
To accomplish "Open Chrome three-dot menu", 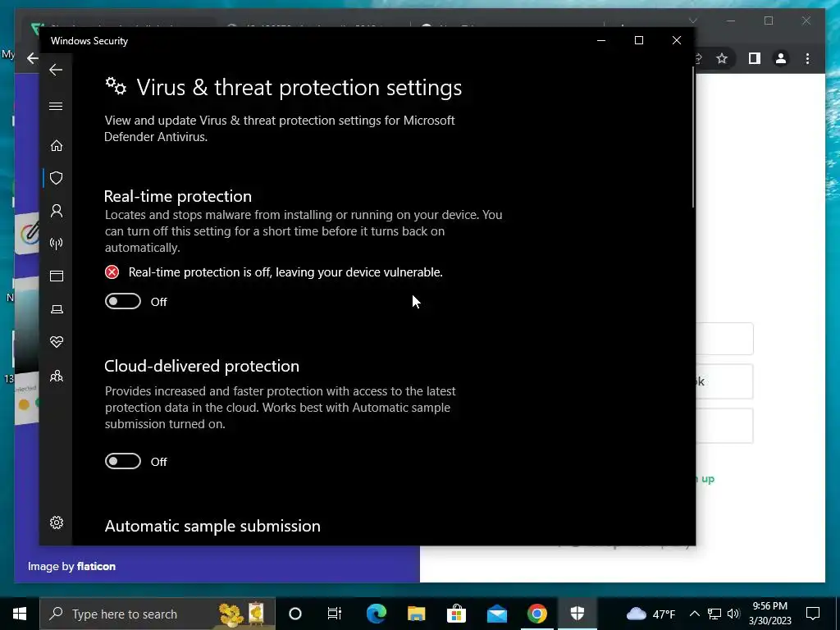I will click(808, 58).
